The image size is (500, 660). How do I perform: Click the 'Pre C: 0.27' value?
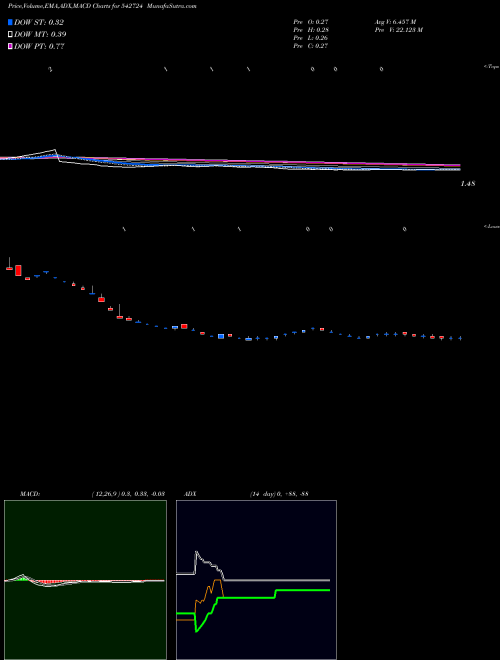pyautogui.click(x=311, y=46)
